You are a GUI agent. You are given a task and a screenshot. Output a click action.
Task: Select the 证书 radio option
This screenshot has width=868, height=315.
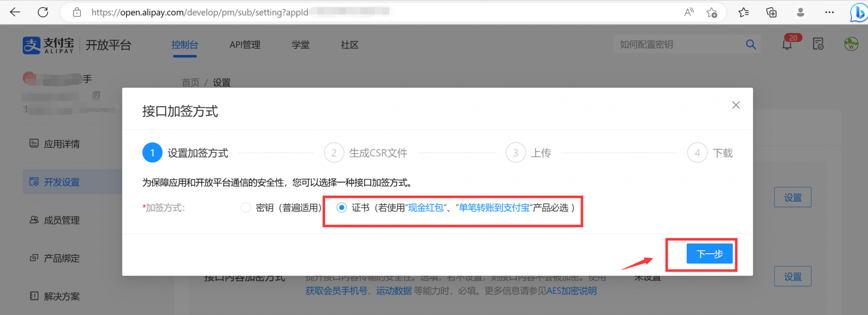click(x=341, y=208)
